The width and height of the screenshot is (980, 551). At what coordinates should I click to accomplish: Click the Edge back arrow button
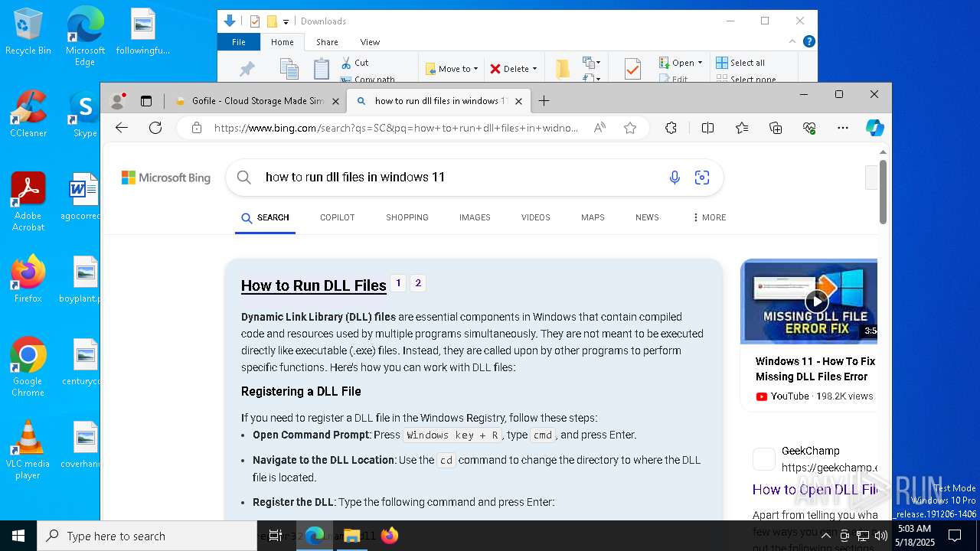tap(122, 128)
